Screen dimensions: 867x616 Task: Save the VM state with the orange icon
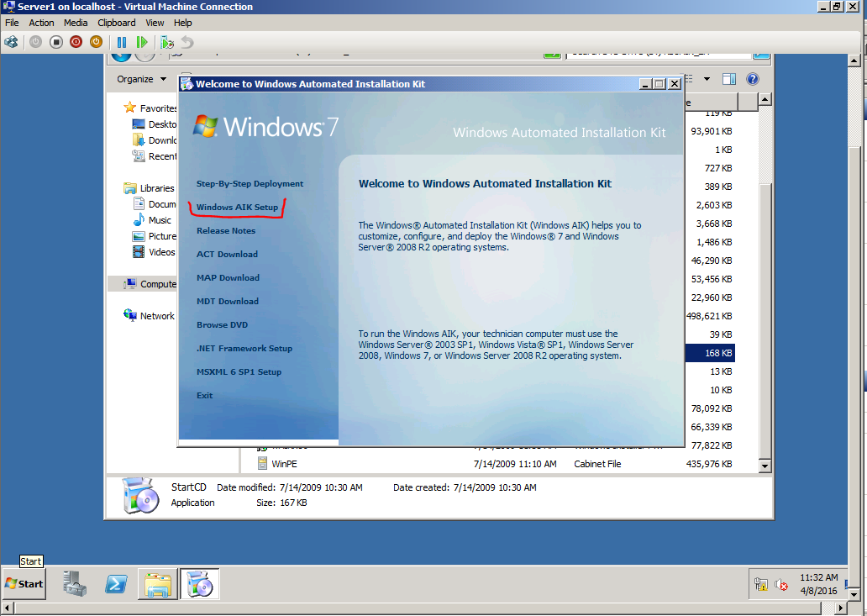[97, 42]
